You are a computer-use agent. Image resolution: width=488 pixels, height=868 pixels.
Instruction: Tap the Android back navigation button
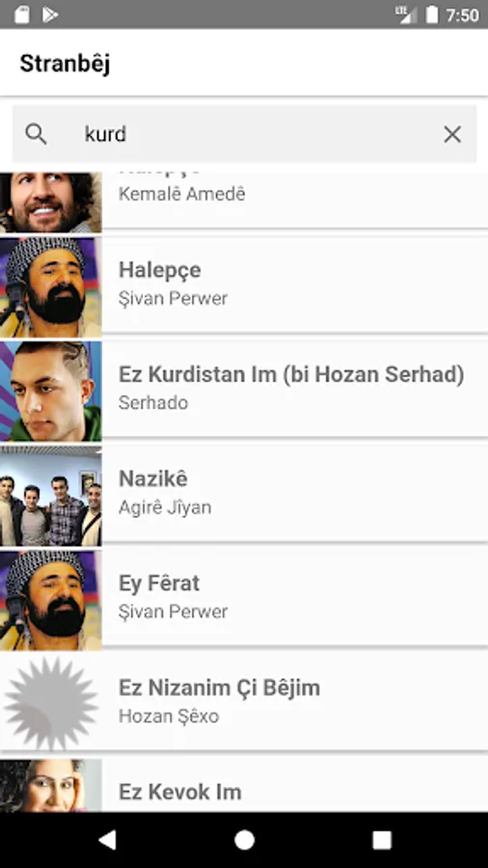tap(107, 840)
